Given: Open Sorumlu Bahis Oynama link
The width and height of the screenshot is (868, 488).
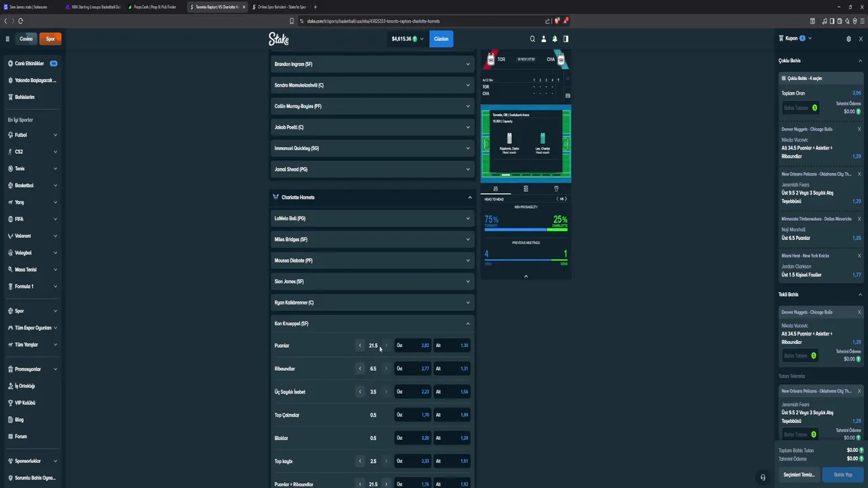Looking at the screenshot, I should click(x=31, y=478).
